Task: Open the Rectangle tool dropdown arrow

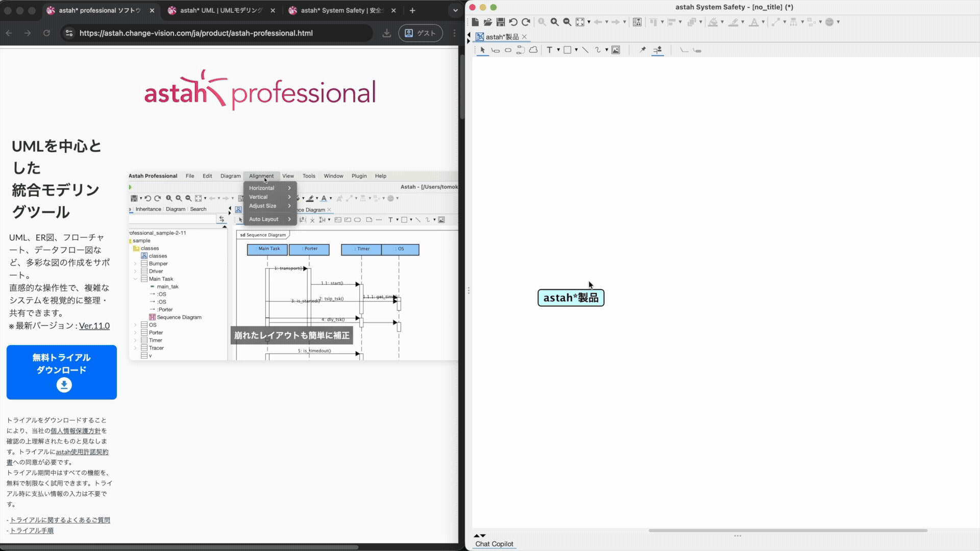Action: (x=576, y=50)
